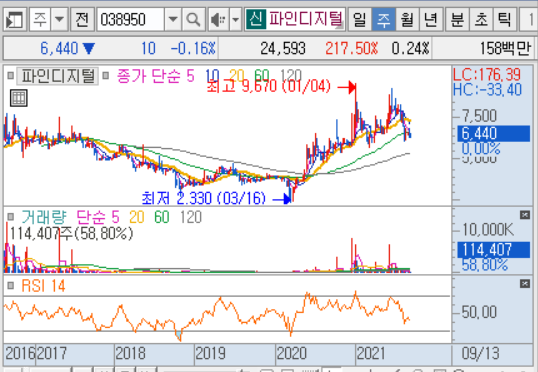Click the volume value 24,593

(282, 48)
